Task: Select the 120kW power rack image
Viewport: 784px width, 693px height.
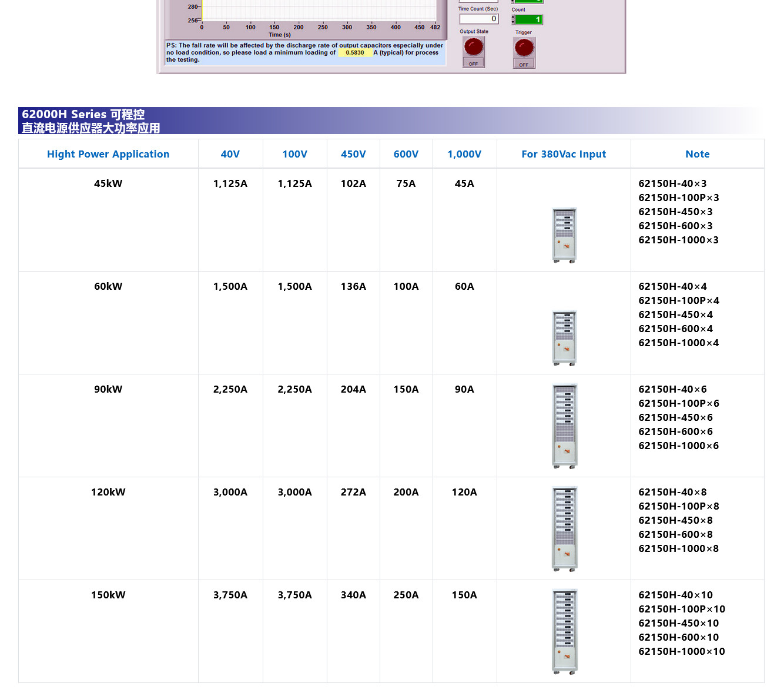Action: point(564,529)
